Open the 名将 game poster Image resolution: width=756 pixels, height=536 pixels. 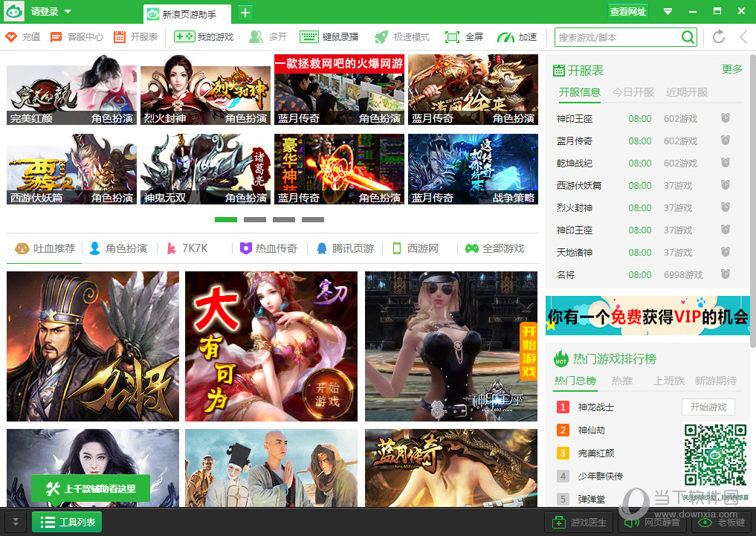93,346
